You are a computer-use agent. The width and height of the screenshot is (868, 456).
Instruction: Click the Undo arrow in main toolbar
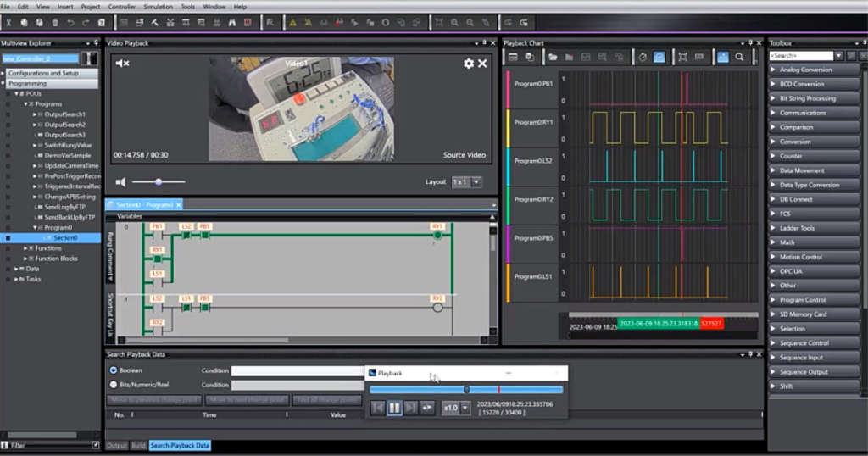pos(70,22)
